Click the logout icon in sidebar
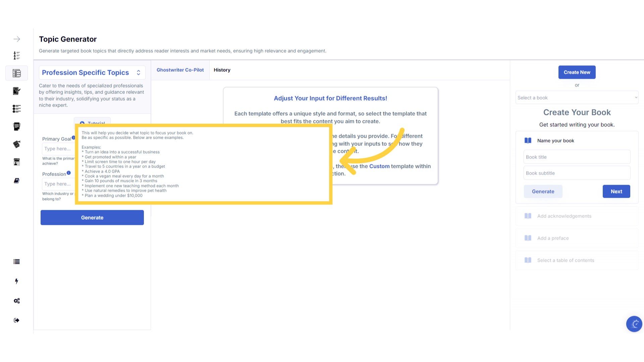 pyautogui.click(x=16, y=320)
